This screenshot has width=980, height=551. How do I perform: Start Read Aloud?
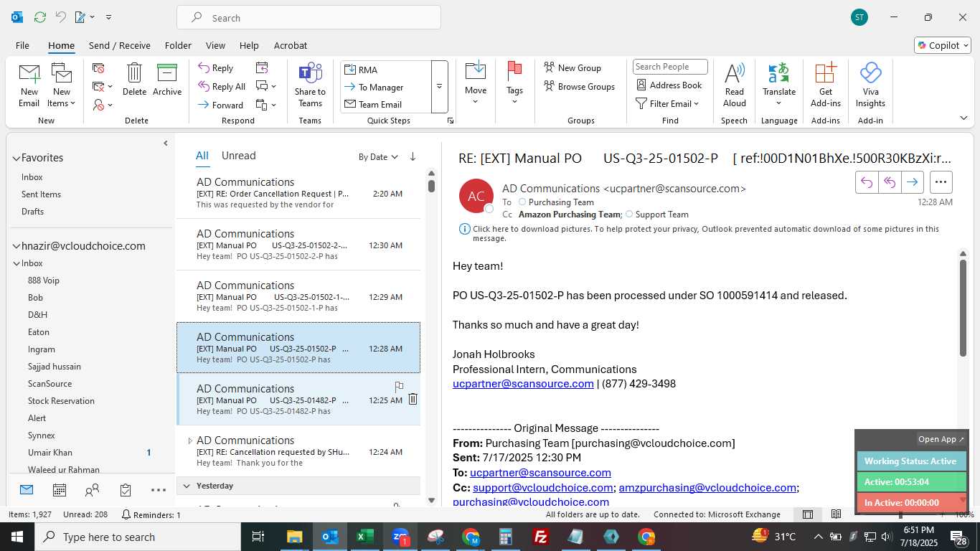coord(734,85)
